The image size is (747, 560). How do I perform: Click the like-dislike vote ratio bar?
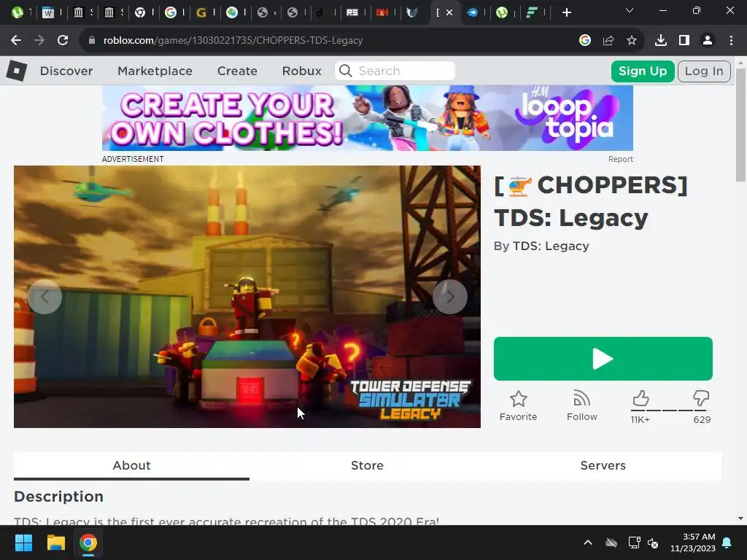tap(671, 410)
